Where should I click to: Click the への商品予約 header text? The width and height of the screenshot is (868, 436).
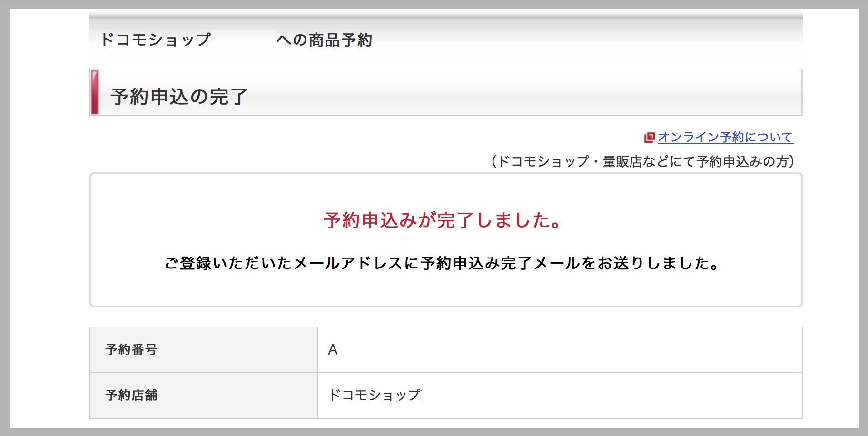click(325, 40)
